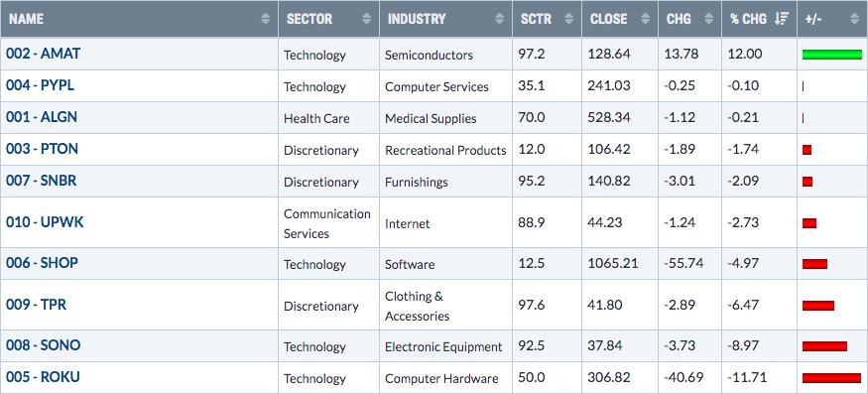Click the 010 - UPWK symbol link

[x=45, y=222]
